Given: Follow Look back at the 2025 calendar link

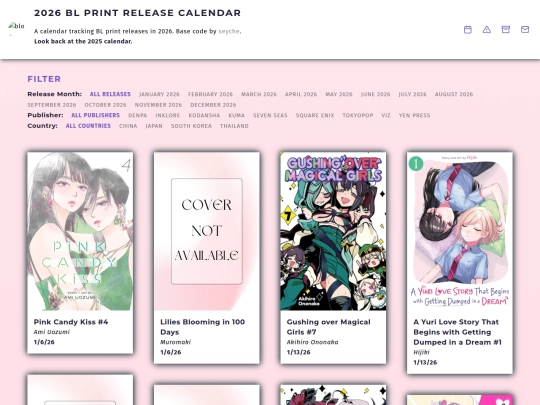Looking at the screenshot, I should pos(83,41).
